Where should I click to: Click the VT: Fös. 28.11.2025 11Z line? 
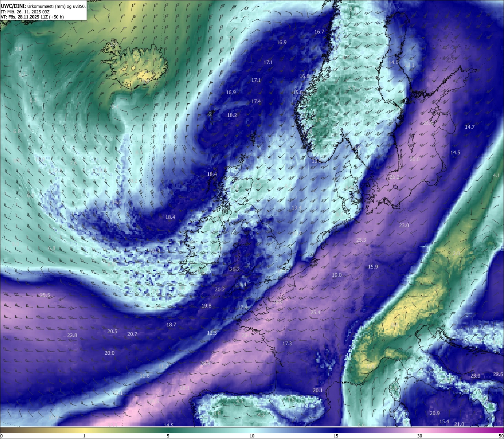pyautogui.click(x=33, y=17)
